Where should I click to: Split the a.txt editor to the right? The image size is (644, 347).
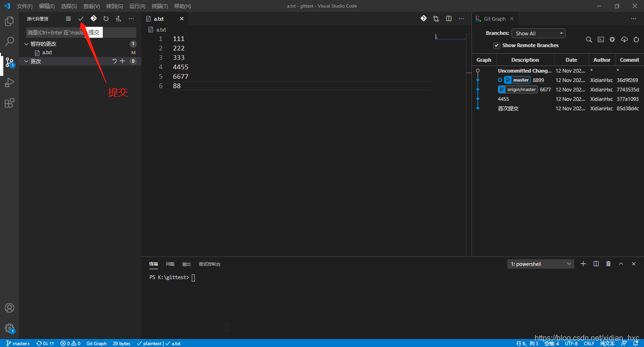click(449, 19)
